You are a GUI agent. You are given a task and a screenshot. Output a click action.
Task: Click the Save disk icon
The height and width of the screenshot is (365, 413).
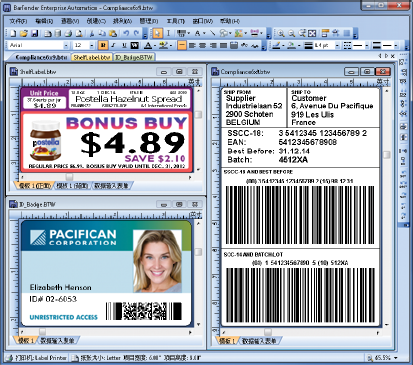click(x=35, y=33)
